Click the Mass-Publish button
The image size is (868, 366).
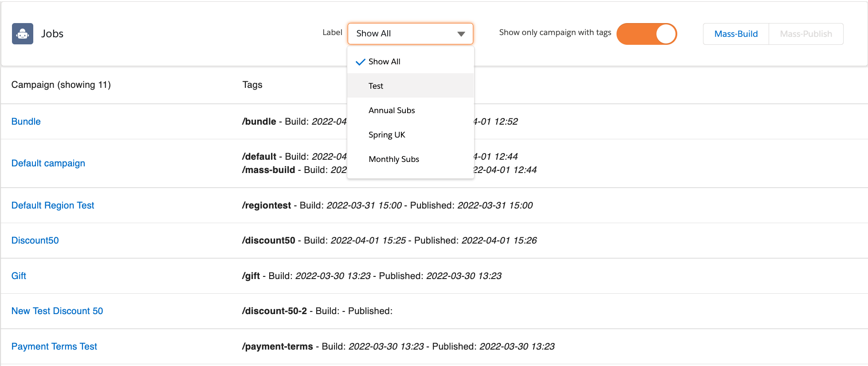click(806, 34)
